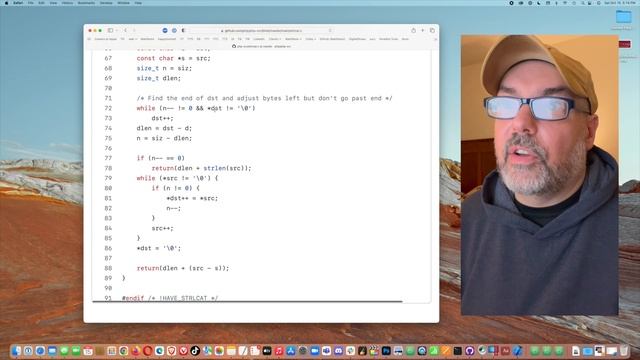Screen dimensions: 640x360
Task: Click line "while (n-- != 0 && *dst != '\0')"
Action: (x=196, y=108)
